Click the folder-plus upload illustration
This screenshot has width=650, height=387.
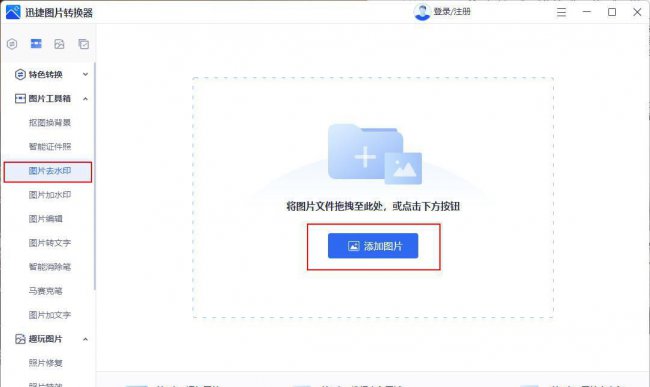tap(374, 154)
